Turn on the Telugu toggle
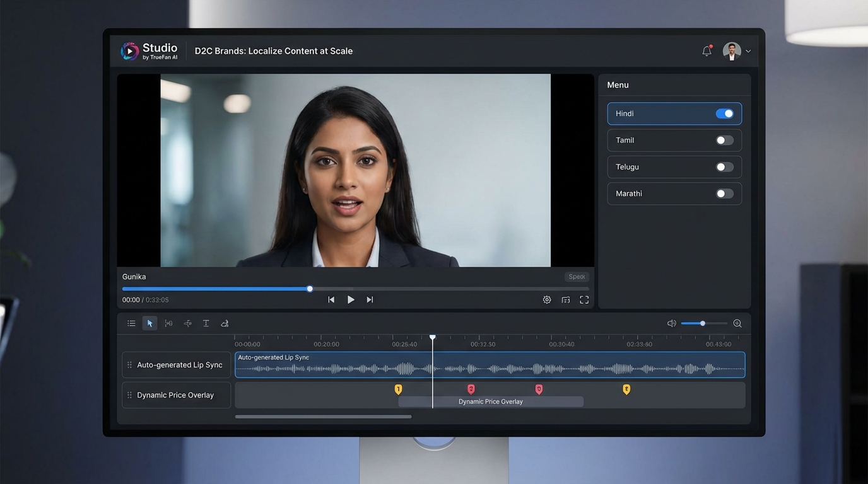This screenshot has height=484, width=868. tap(724, 167)
